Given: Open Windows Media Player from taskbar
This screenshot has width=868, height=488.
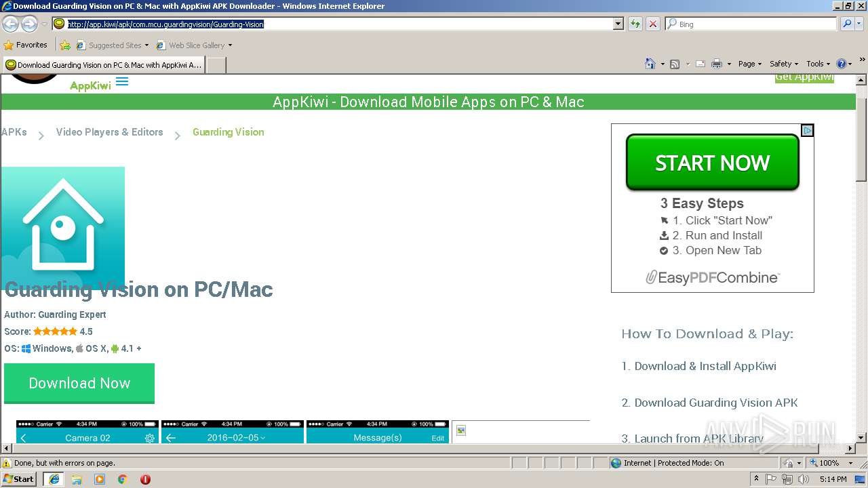Looking at the screenshot, I should click(100, 479).
